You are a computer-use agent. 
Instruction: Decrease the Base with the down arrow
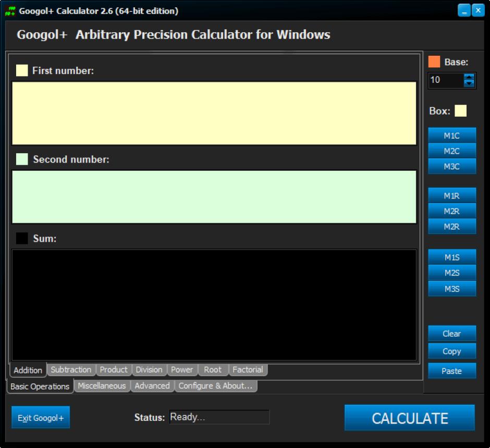click(469, 84)
